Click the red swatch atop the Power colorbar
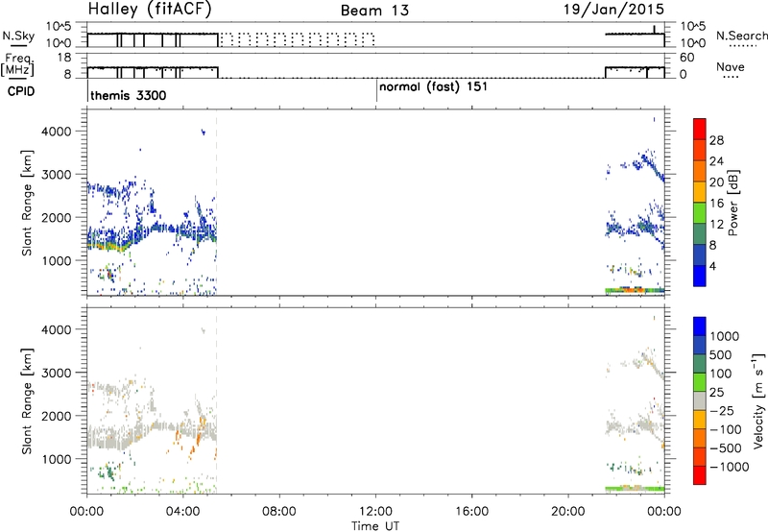This screenshot has height=532, width=768. [x=700, y=130]
